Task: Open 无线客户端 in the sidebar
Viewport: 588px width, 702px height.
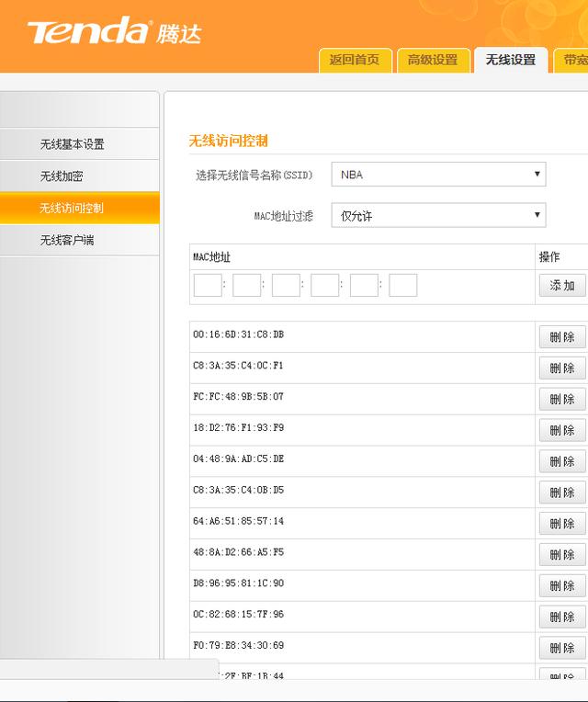Action: coord(79,240)
